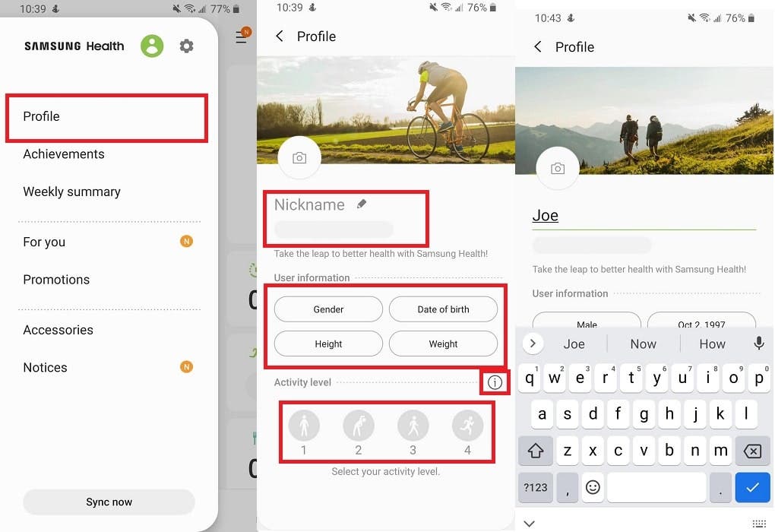
Task: Tap the 'z' key on the keyboard
Action: pos(568,451)
